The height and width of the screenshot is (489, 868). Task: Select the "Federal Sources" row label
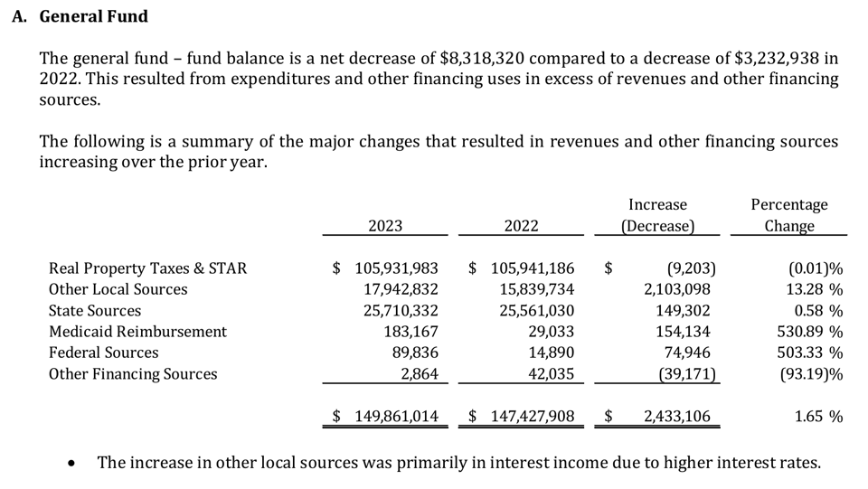coord(103,353)
